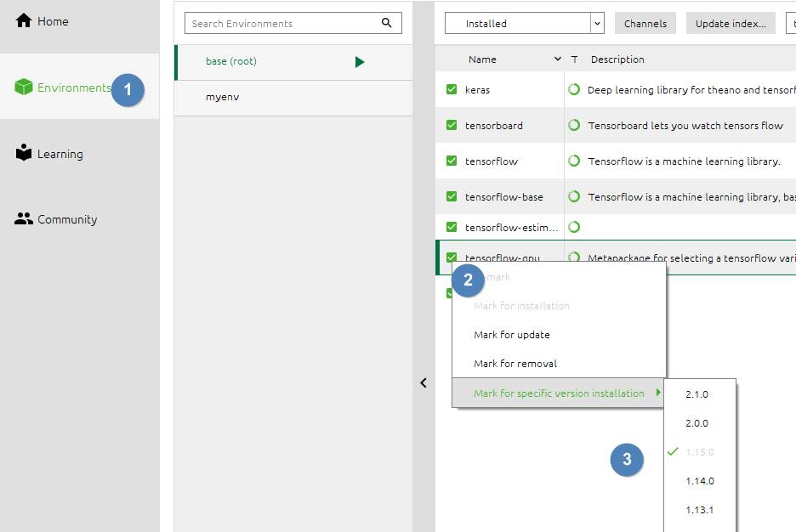This screenshot has height=532, width=796.
Task: Choose Mark for removal in context menu
Action: 515,364
